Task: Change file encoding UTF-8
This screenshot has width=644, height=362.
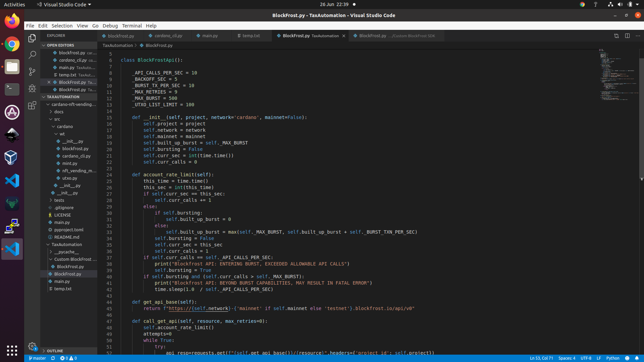Action: pos(586,358)
